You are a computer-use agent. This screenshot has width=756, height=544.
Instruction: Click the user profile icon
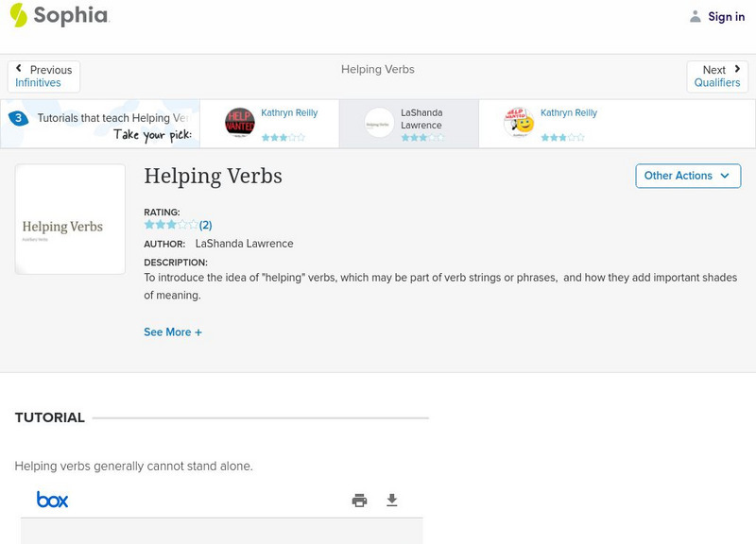(696, 16)
